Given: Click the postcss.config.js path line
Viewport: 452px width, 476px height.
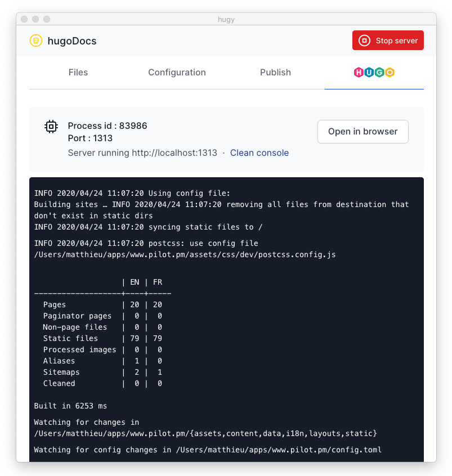Looking at the screenshot, I should 185,254.
